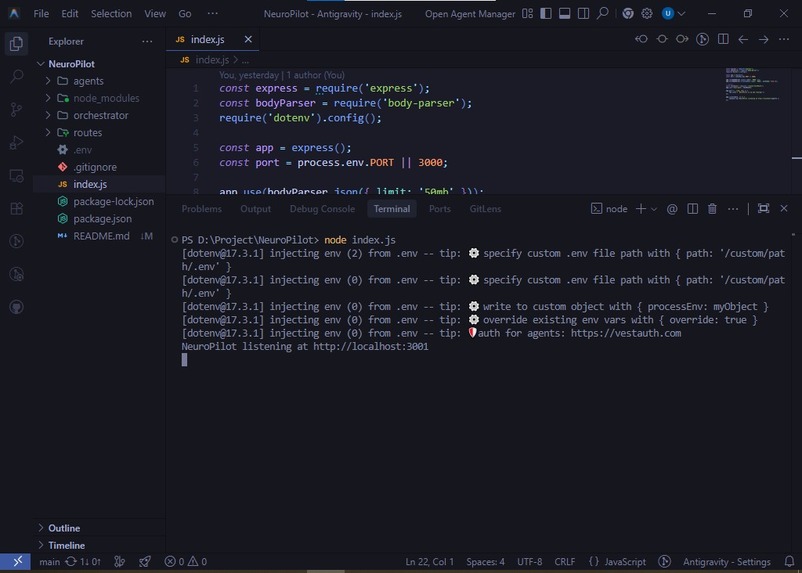Open the Selection menu
The image size is (802, 573).
point(111,14)
